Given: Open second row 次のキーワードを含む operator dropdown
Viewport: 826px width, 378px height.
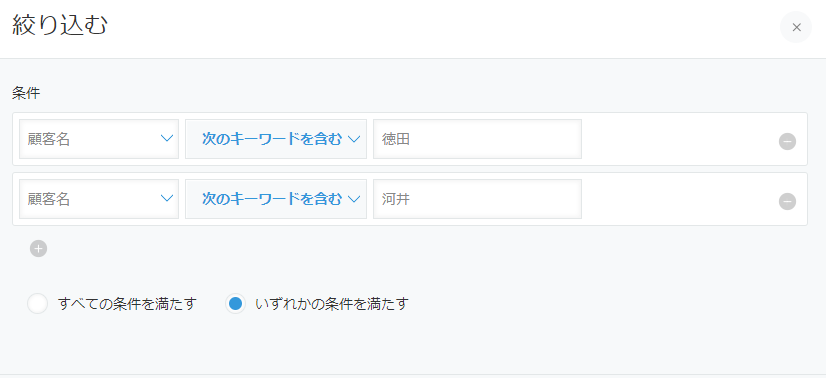Looking at the screenshot, I should [276, 199].
